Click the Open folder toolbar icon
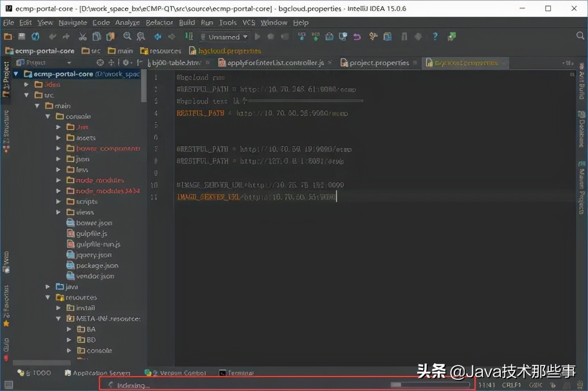Screen dimensions: 588x391 click(x=8, y=37)
